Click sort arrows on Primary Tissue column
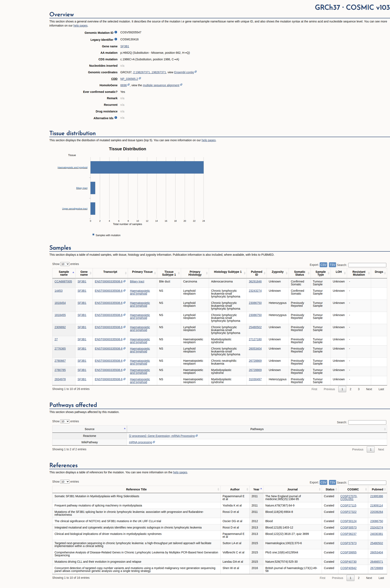Screen dimensions: 390x588 coord(155,273)
